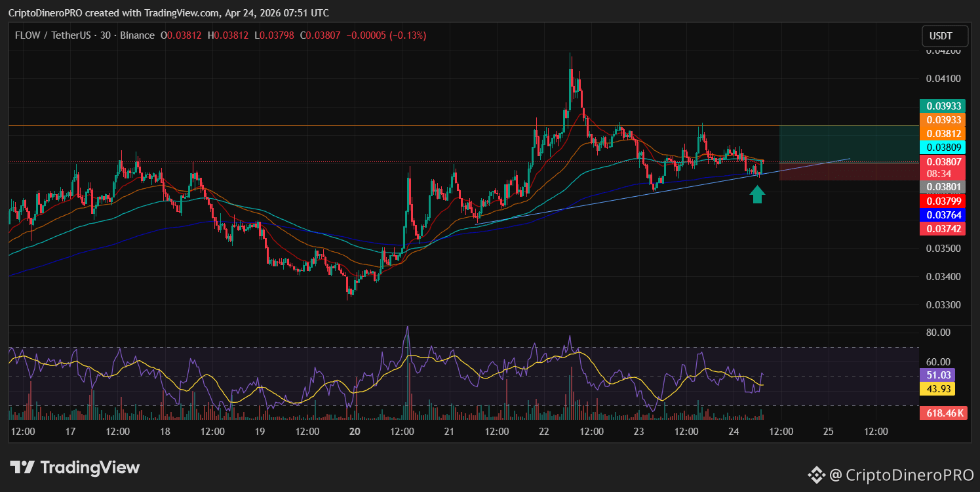Click date 23 on the time axis
The height and width of the screenshot is (492, 980).
(x=639, y=432)
